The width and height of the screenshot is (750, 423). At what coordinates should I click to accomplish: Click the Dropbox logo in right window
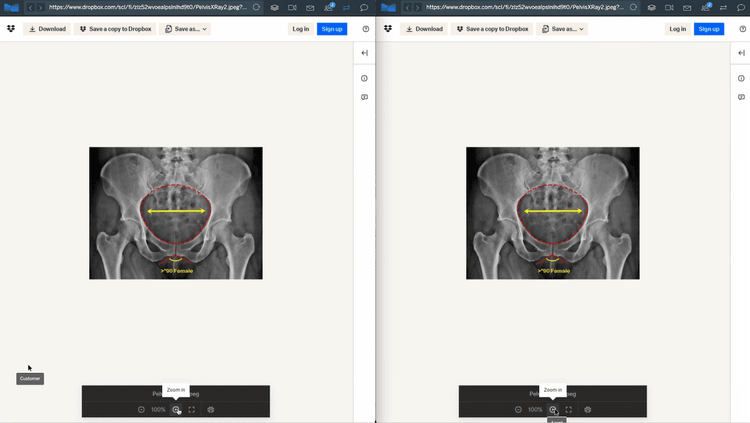click(388, 29)
